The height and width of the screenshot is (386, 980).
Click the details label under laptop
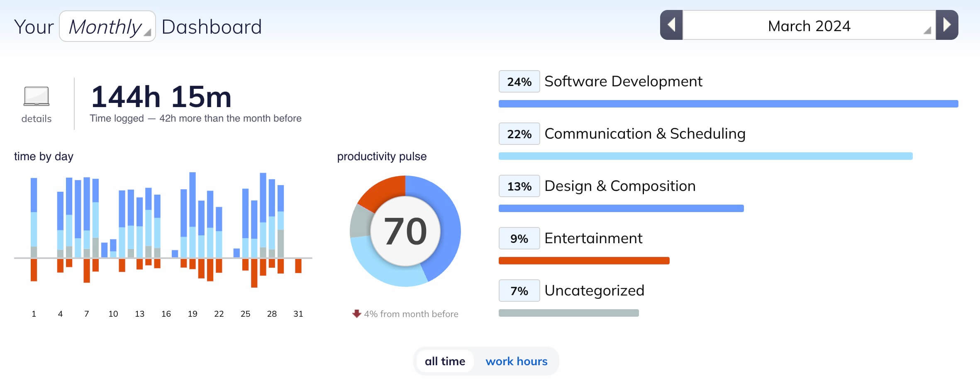click(37, 119)
